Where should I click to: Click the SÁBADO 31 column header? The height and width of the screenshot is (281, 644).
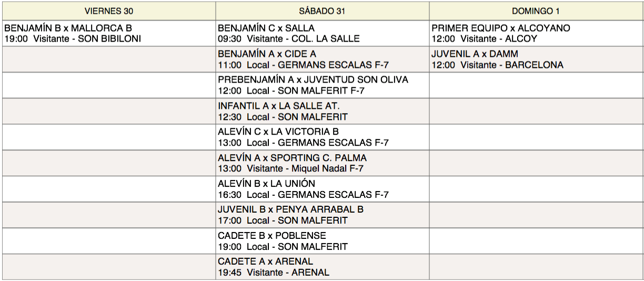[x=322, y=11]
